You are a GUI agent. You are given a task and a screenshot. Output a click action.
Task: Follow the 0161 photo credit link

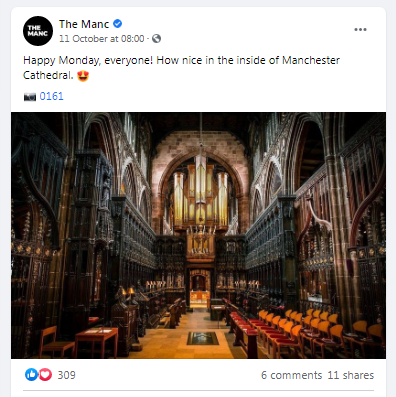[x=51, y=96]
